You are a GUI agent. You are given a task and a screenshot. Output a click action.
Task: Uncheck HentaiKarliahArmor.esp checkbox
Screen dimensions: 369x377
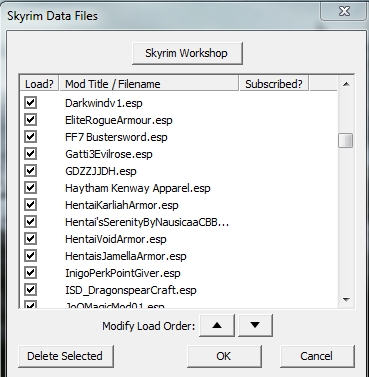click(30, 205)
